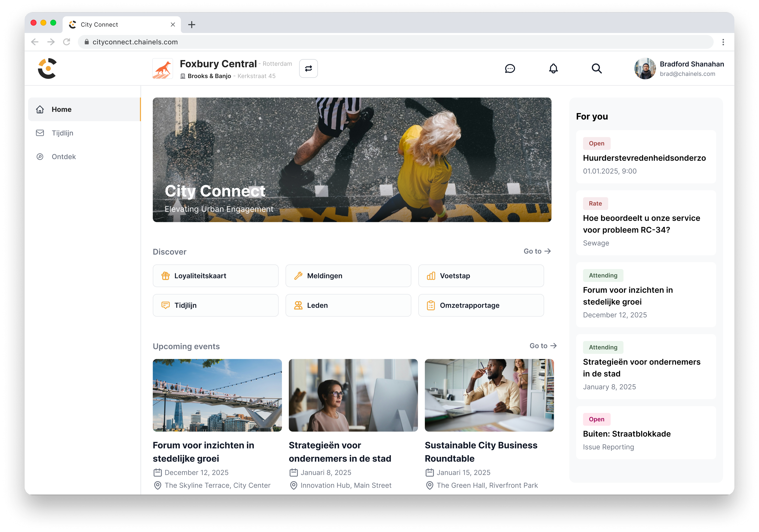Click Go to next to Discover
The image size is (759, 532).
(x=537, y=251)
